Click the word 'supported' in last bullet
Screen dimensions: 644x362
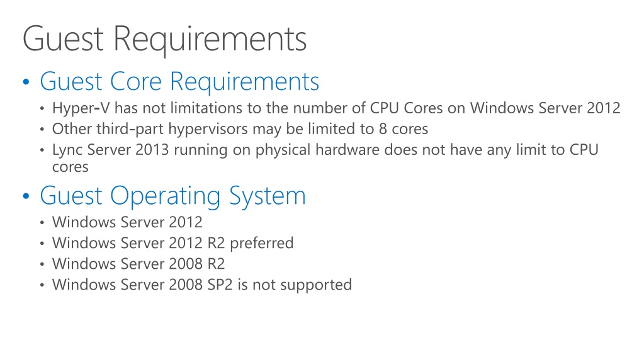(316, 286)
